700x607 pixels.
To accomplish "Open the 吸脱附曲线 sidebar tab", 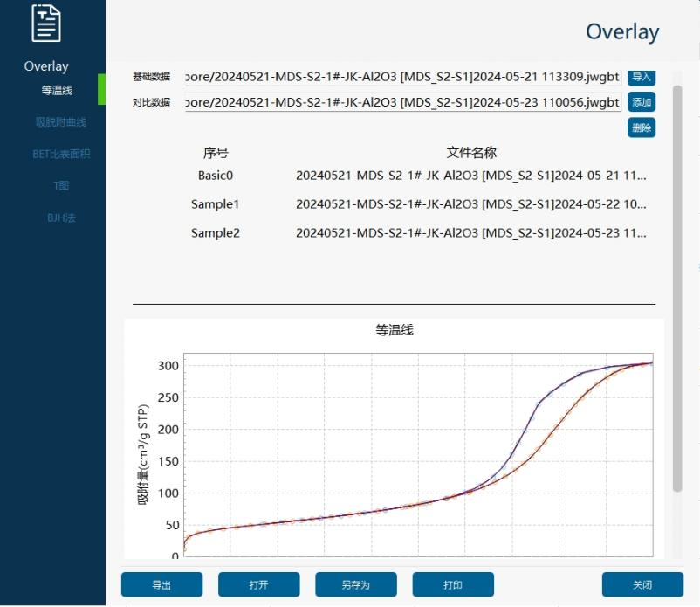I will (61, 122).
